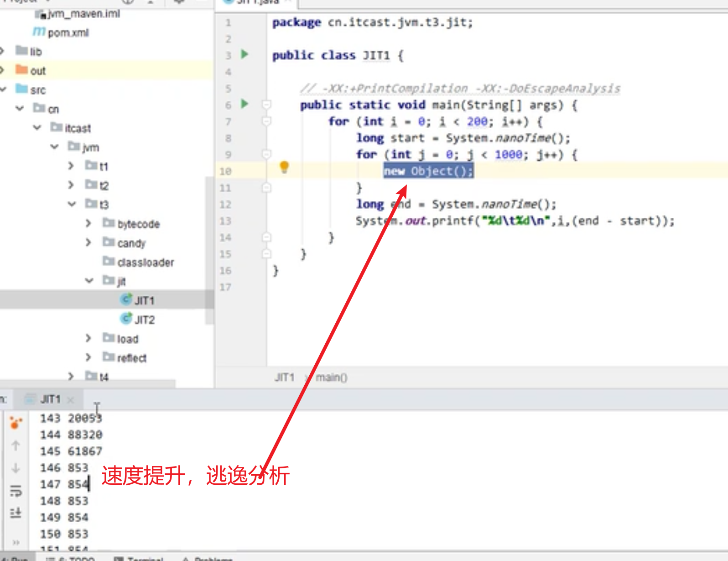Click console output line '145 61867'

click(71, 451)
